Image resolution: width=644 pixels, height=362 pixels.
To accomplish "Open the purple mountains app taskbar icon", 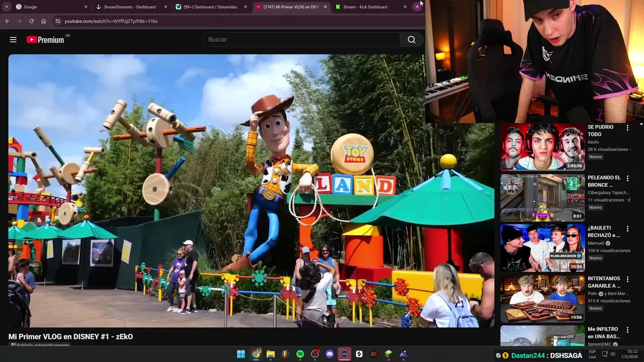I will [404, 354].
